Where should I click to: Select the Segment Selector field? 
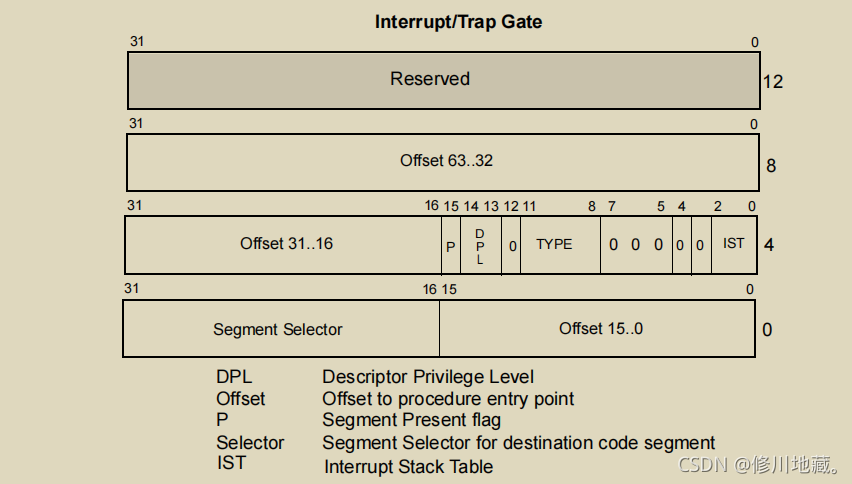(281, 329)
